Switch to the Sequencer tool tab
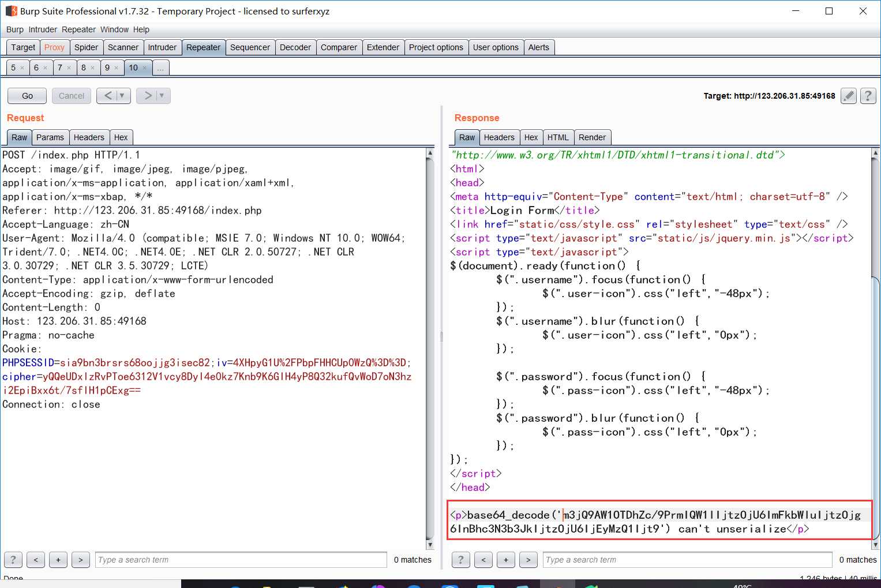The height and width of the screenshot is (588, 881). pyautogui.click(x=250, y=47)
